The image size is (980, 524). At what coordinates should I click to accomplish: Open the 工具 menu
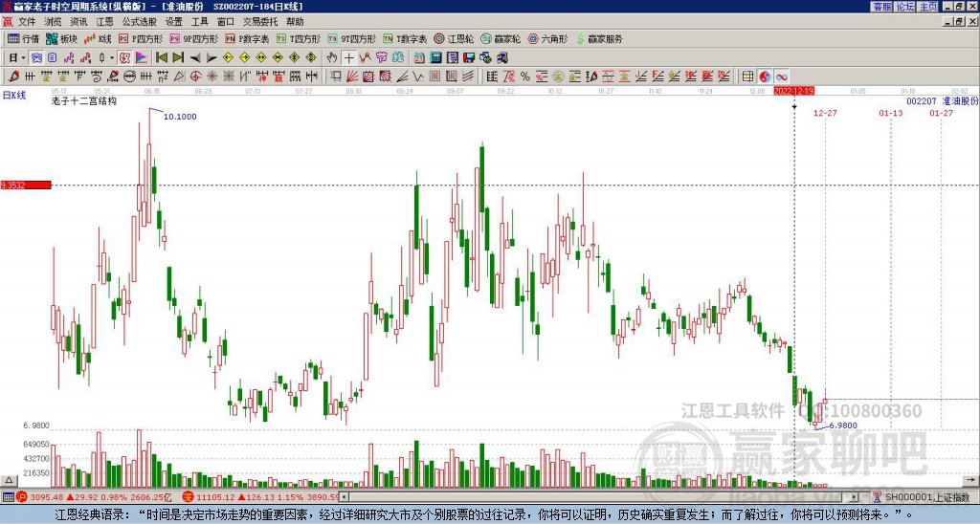click(x=200, y=22)
